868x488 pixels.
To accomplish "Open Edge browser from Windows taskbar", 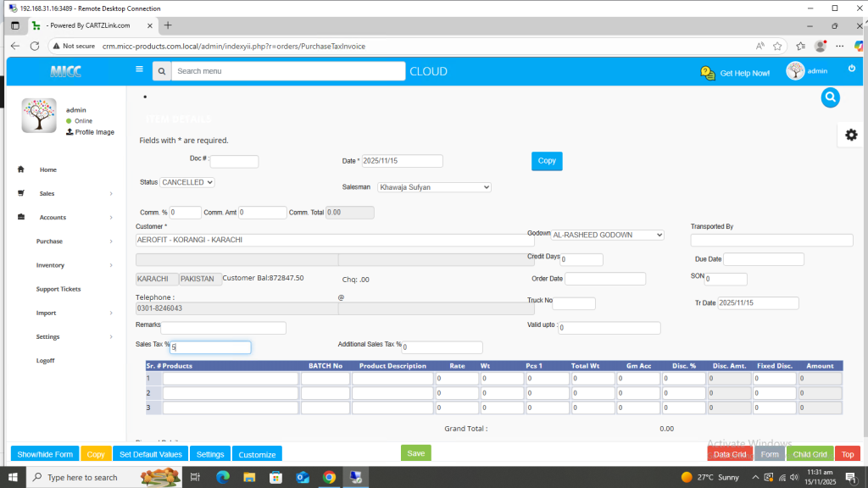I will 223,478.
